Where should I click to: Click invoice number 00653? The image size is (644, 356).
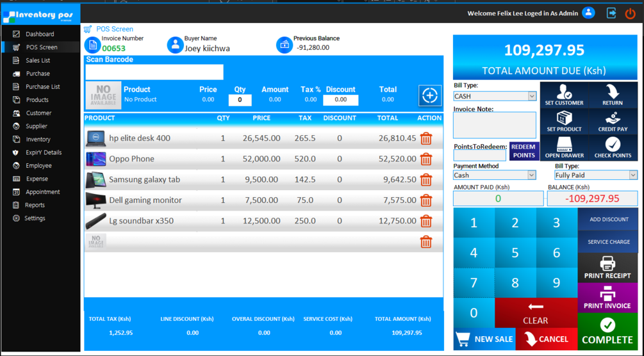point(114,49)
